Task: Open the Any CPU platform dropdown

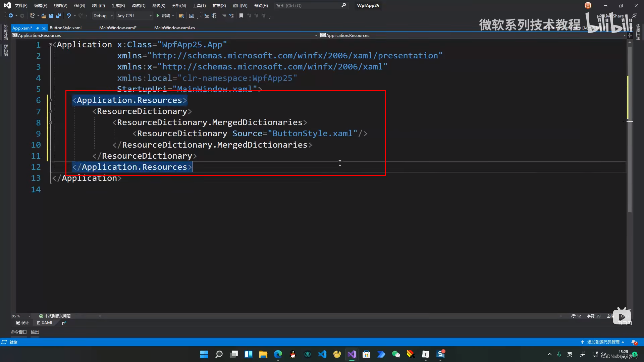Action: pyautogui.click(x=134, y=16)
